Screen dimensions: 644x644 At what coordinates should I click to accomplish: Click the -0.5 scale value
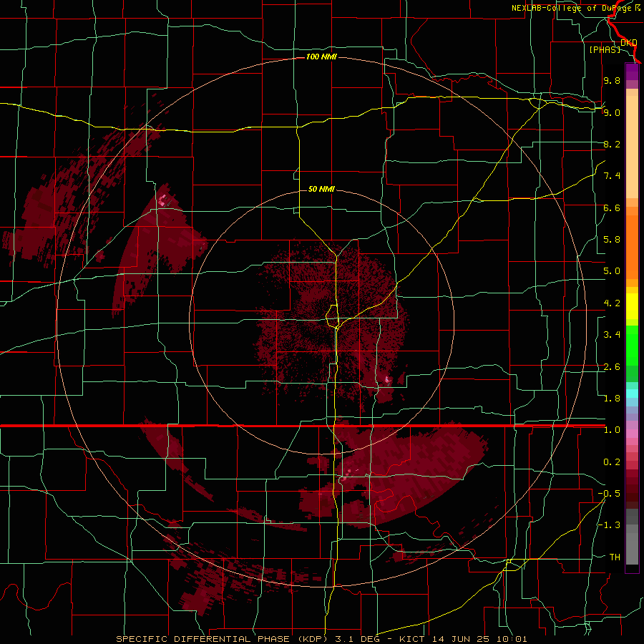pyautogui.click(x=609, y=494)
